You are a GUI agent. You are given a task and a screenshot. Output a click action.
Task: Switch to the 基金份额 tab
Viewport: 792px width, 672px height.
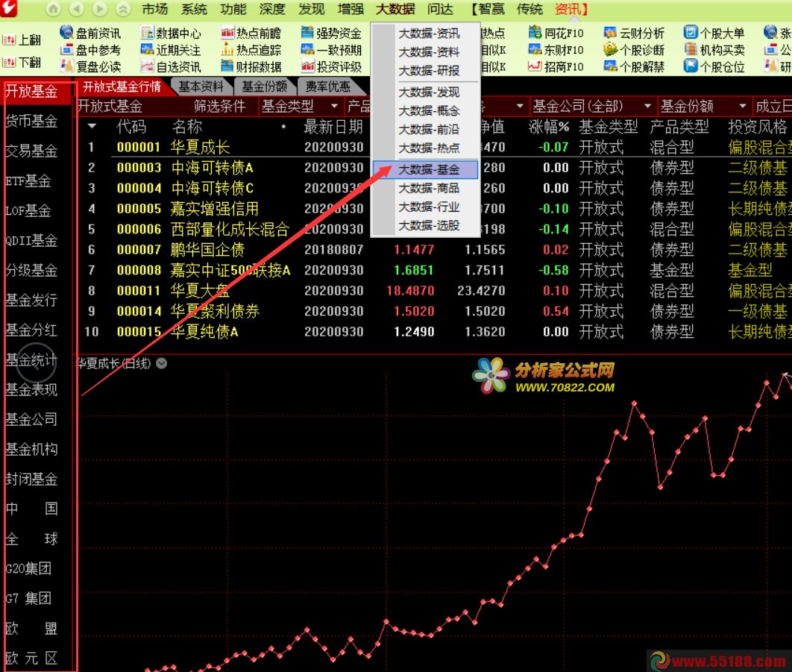264,87
